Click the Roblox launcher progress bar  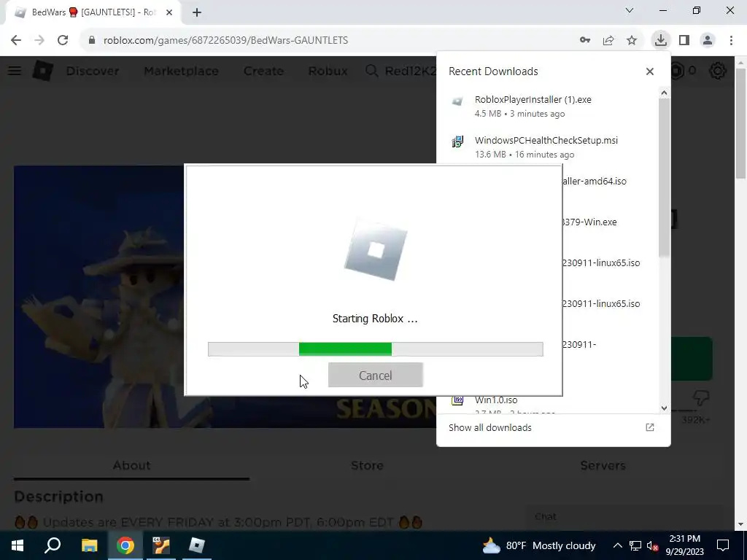(x=376, y=349)
